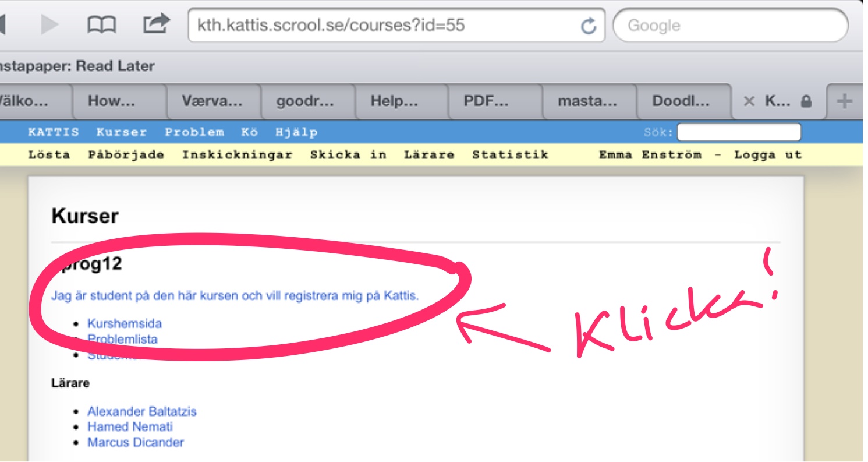Open the Kurser menu item
This screenshot has height=462, width=868.
tap(122, 132)
